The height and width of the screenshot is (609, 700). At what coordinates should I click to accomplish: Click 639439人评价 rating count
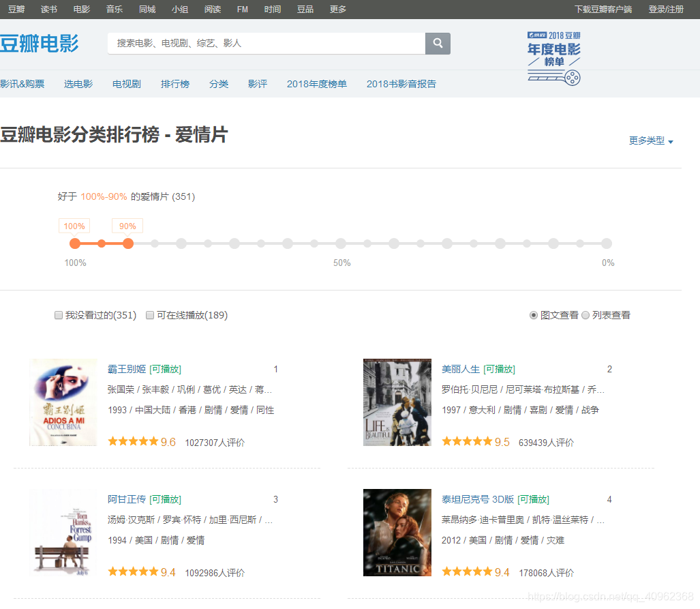[x=547, y=443]
